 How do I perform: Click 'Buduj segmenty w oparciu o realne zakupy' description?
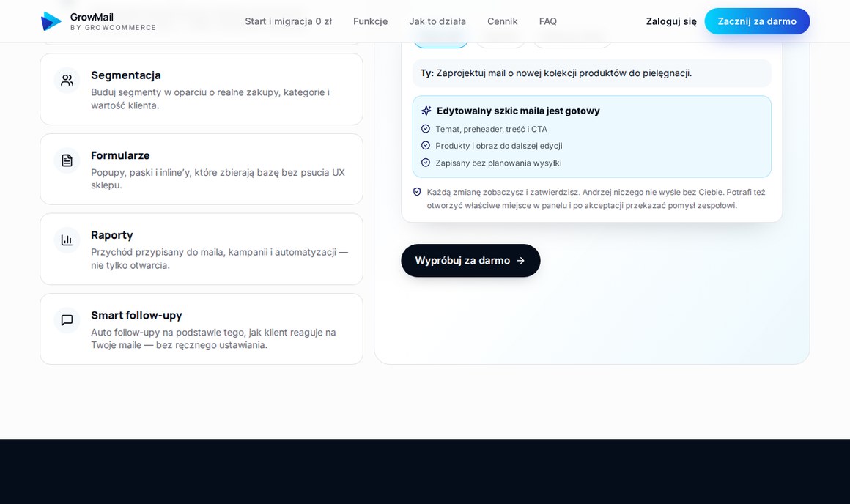pyautogui.click(x=210, y=99)
